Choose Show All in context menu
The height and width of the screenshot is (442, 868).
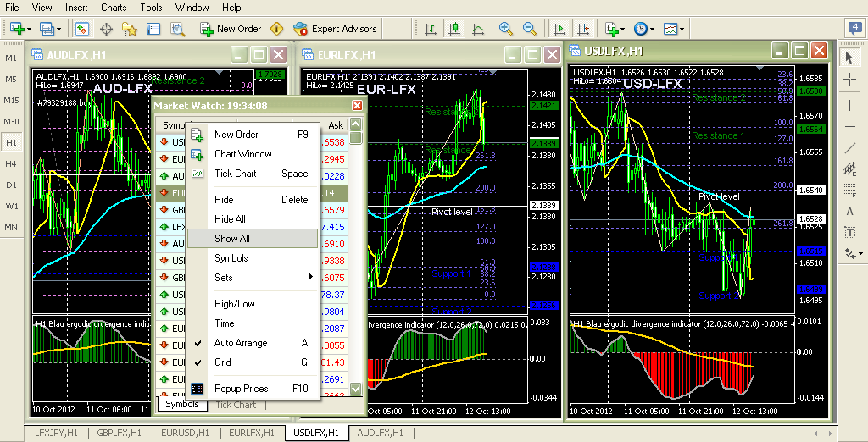coord(253,239)
